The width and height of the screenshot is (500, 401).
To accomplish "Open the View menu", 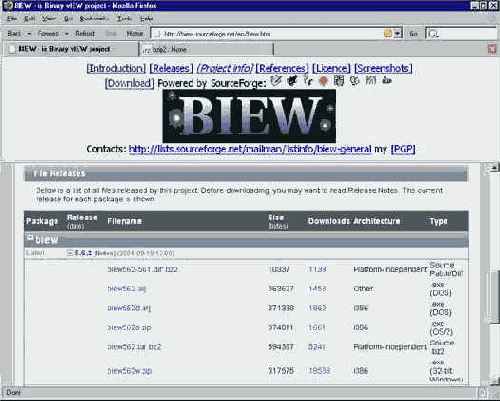I will pyautogui.click(x=49, y=19).
